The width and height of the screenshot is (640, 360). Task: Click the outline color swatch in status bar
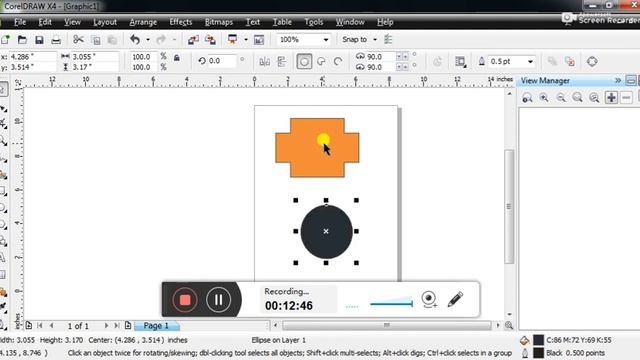[x=538, y=353]
